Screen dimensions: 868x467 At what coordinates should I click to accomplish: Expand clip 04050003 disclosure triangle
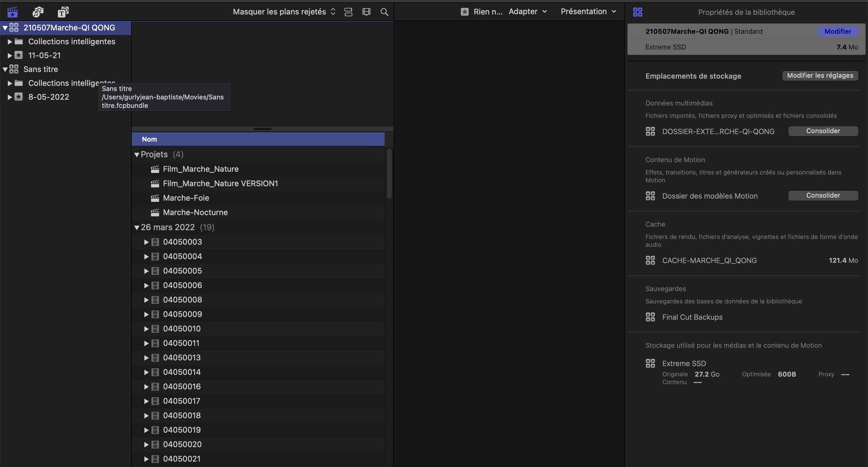click(x=146, y=242)
